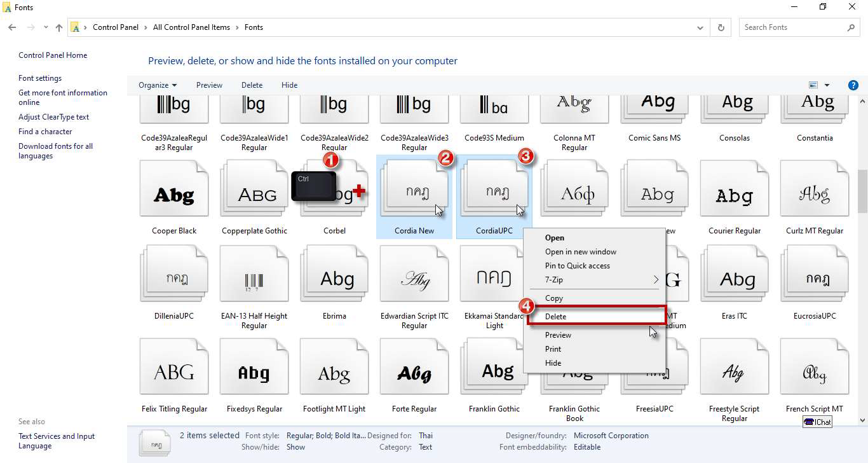Select the Forte Regular font icon

pyautogui.click(x=414, y=370)
